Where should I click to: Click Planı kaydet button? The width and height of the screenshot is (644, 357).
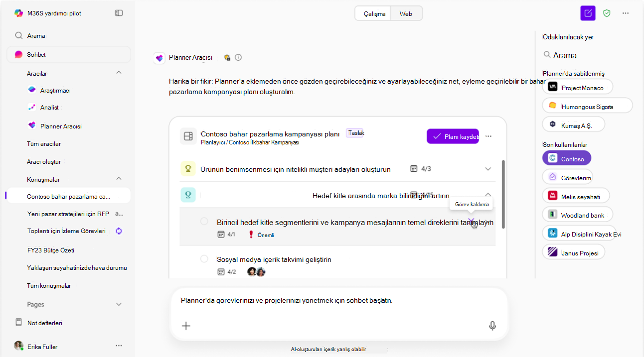click(453, 136)
